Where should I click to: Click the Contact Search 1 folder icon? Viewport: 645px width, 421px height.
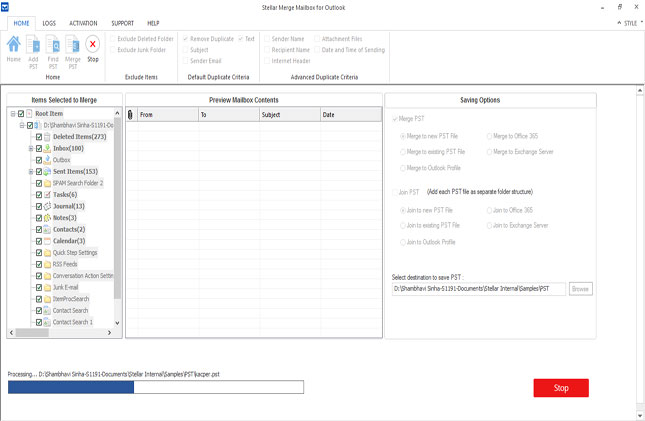coord(48,322)
